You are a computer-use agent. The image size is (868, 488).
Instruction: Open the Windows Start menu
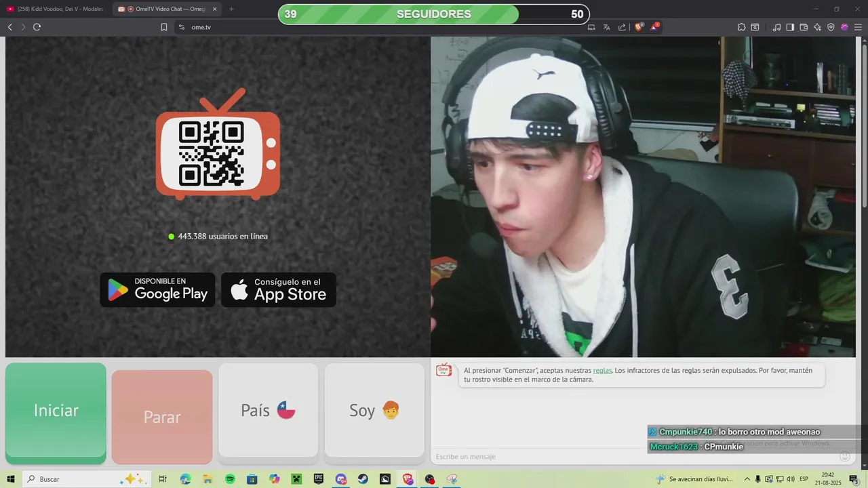pyautogui.click(x=11, y=479)
